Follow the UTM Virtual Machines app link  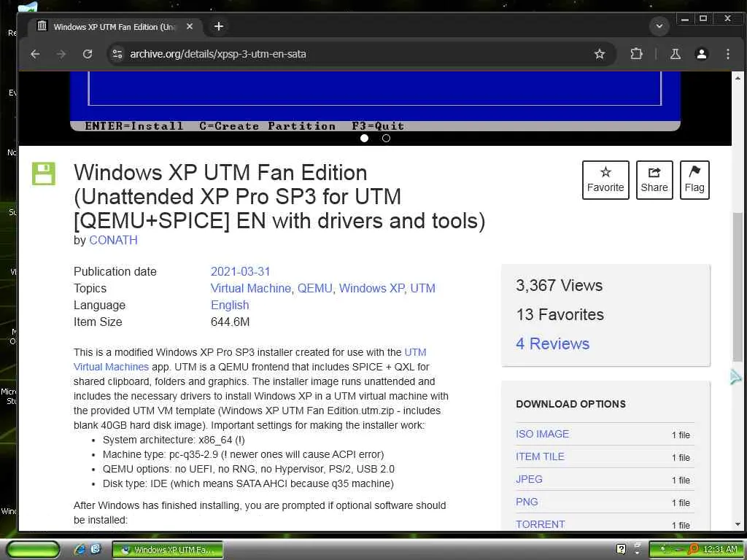tap(111, 367)
